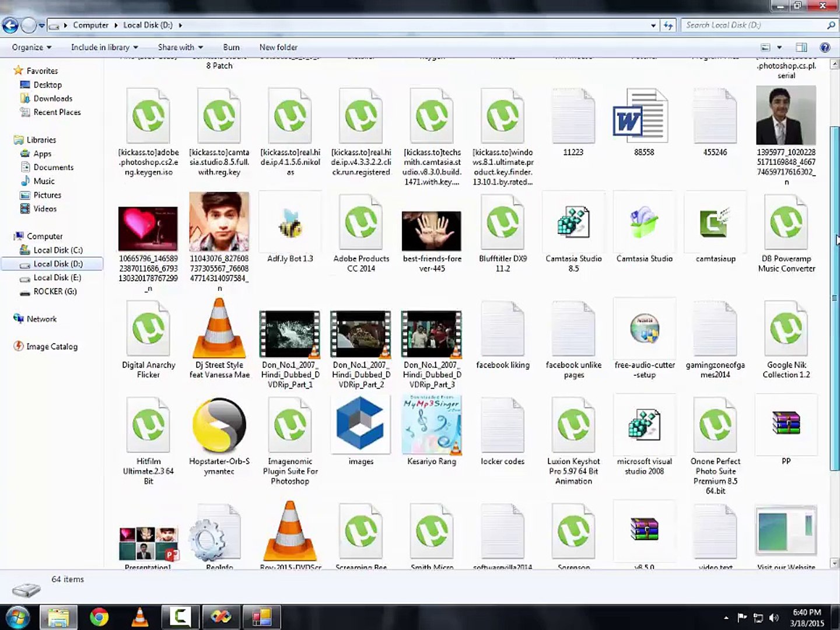Click the New folder button

point(278,47)
